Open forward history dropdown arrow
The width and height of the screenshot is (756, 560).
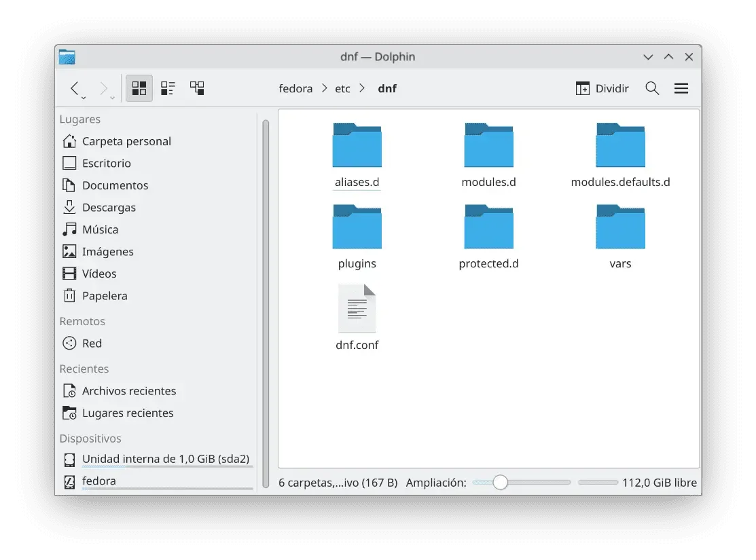click(112, 98)
